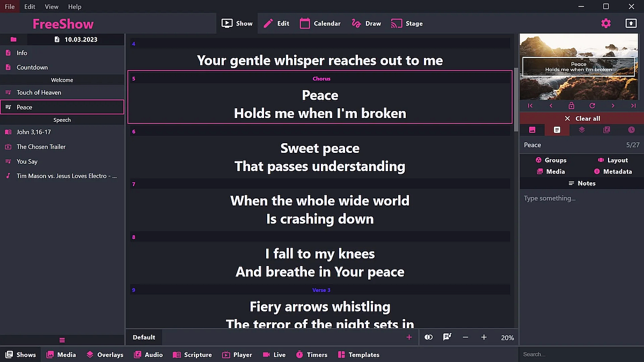The width and height of the screenshot is (644, 362).
Task: Expand the projects folder icon
Action: (13, 40)
